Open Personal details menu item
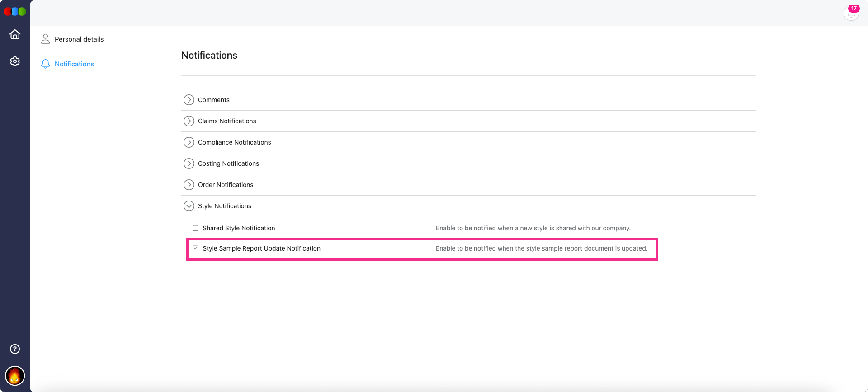 click(x=79, y=39)
